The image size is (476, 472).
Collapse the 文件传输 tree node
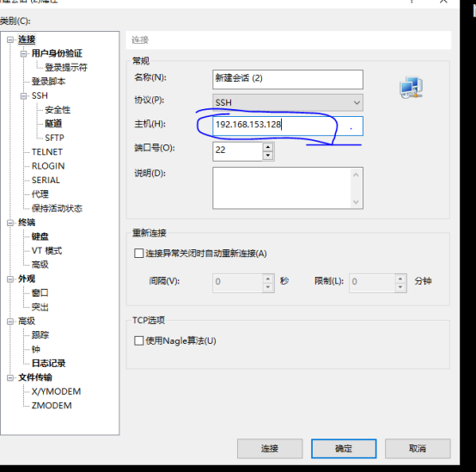click(x=10, y=377)
